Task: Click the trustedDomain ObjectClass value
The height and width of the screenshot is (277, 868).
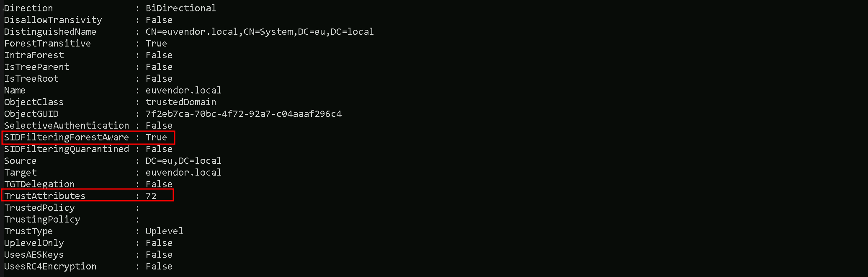Action: [180, 102]
